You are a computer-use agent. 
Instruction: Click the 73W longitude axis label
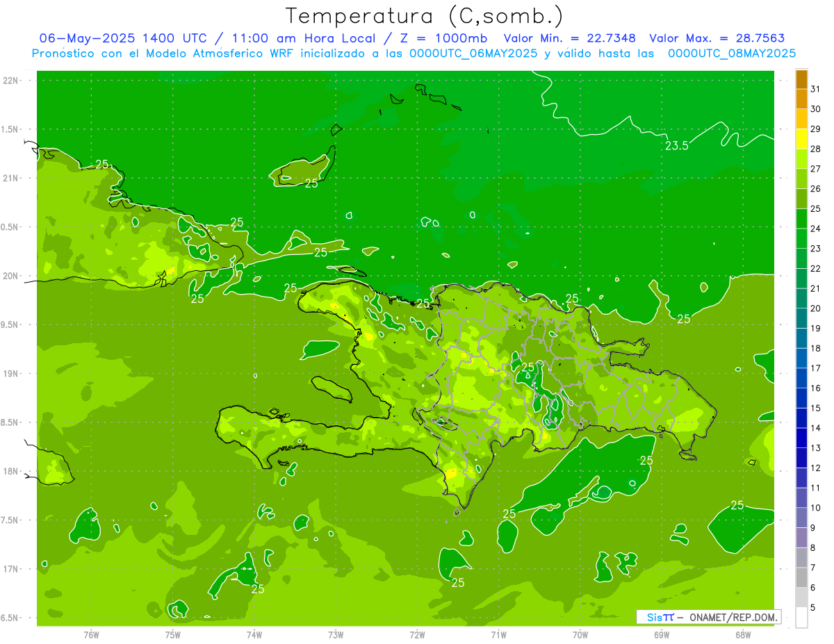tap(336, 635)
